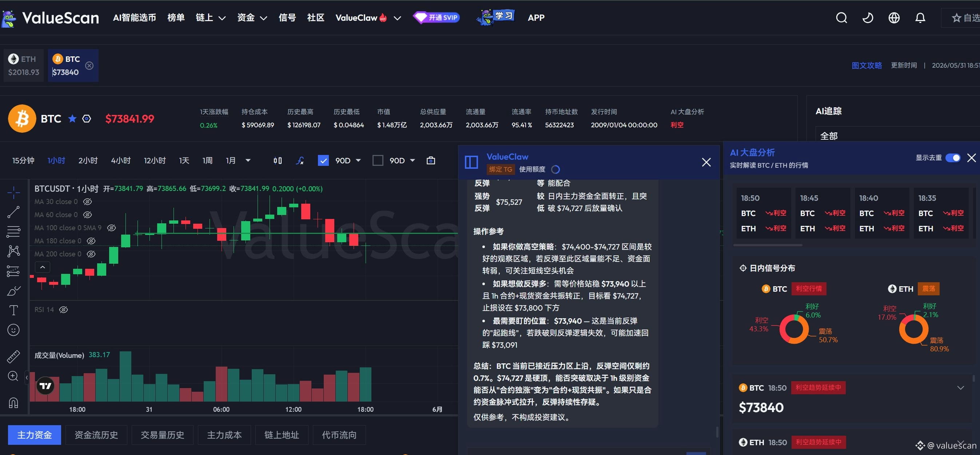Viewport: 980px width, 455px height.
Task: Toggle the ValueClaw sidebar panel icon
Action: pos(471,162)
